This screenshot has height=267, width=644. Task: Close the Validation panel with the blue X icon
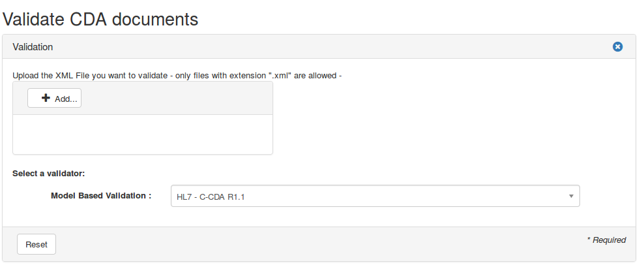617,47
